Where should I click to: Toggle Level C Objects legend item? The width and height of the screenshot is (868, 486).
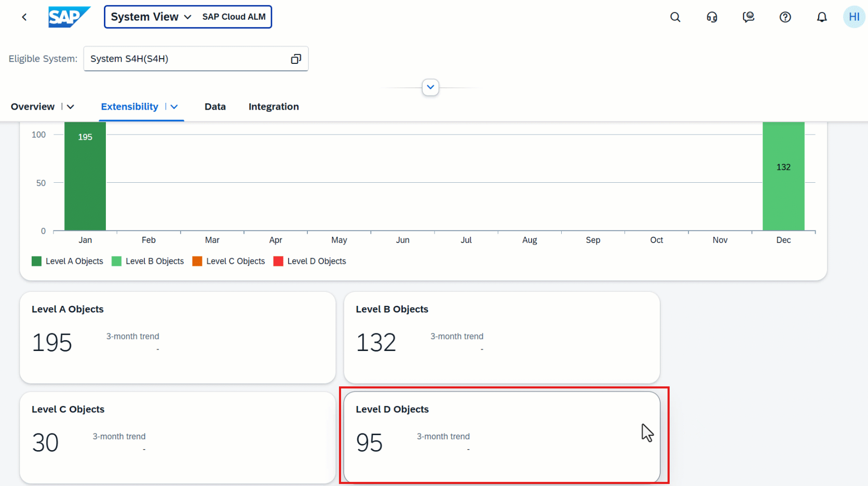(228, 261)
